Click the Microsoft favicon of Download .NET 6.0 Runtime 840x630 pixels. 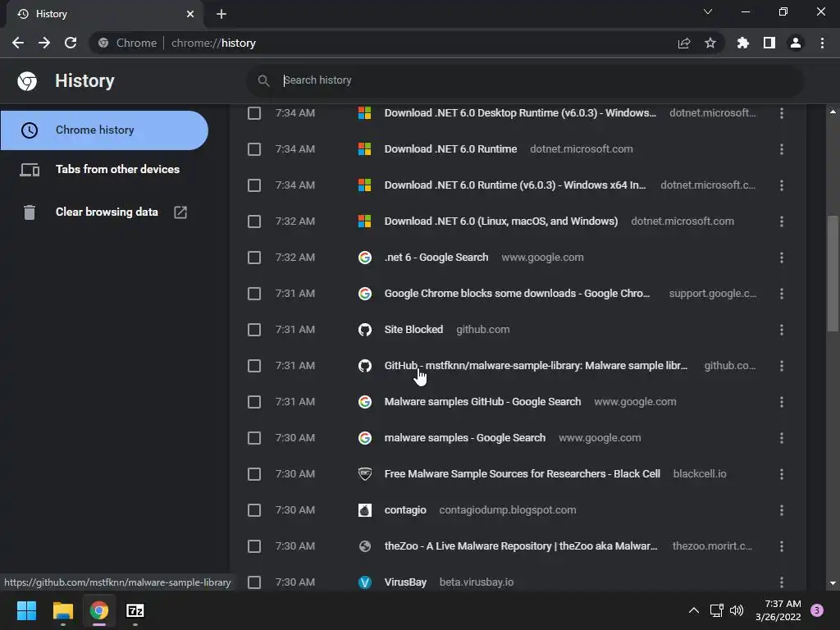365,149
